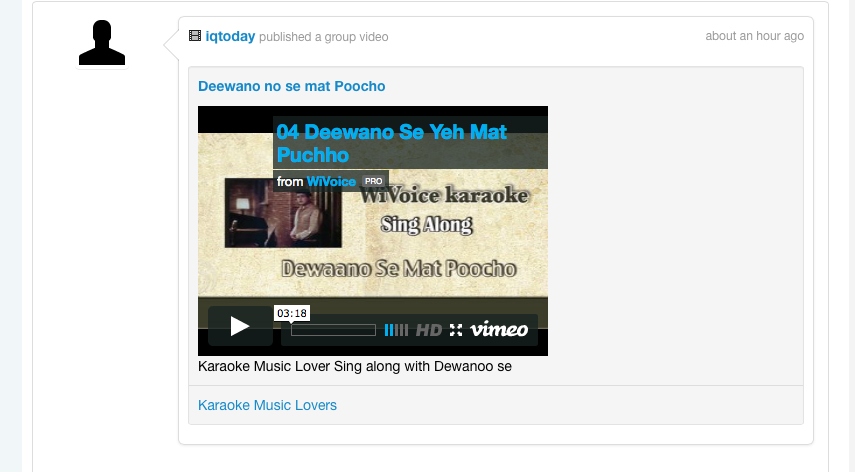Open the 'Deewano no se mat Poocho' link
The image size is (855, 472).
point(292,86)
